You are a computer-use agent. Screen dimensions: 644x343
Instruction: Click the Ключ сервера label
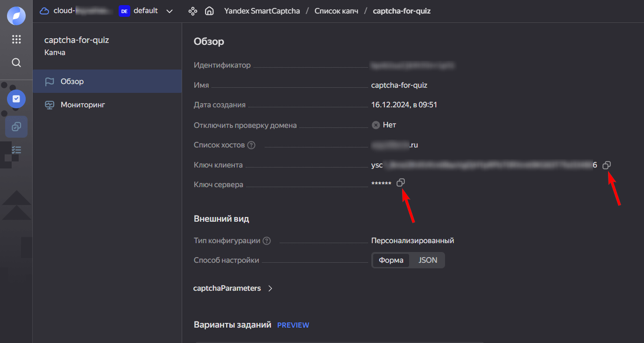219,185
